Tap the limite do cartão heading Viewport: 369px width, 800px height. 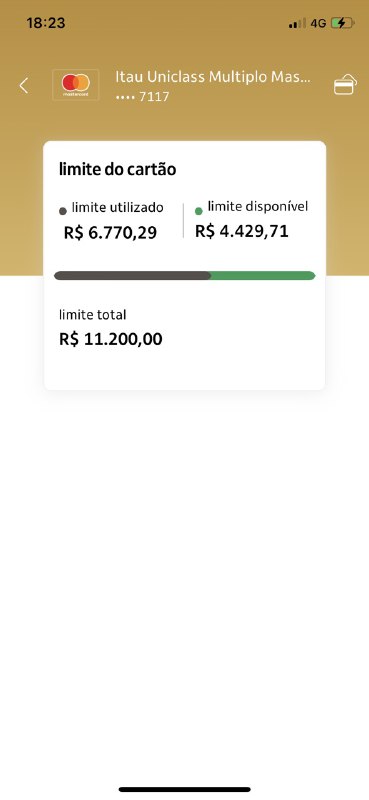tap(117, 169)
